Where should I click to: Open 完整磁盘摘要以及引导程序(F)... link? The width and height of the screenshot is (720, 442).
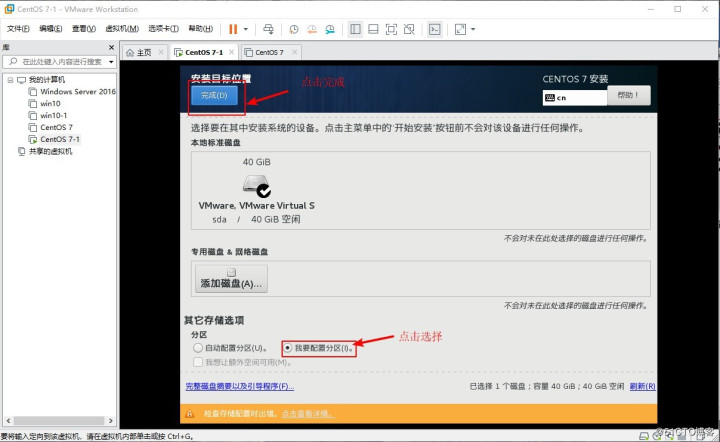point(239,386)
